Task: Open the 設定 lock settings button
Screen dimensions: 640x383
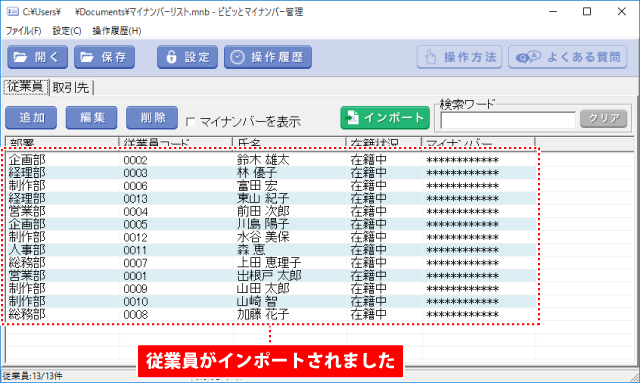Action: (x=187, y=57)
